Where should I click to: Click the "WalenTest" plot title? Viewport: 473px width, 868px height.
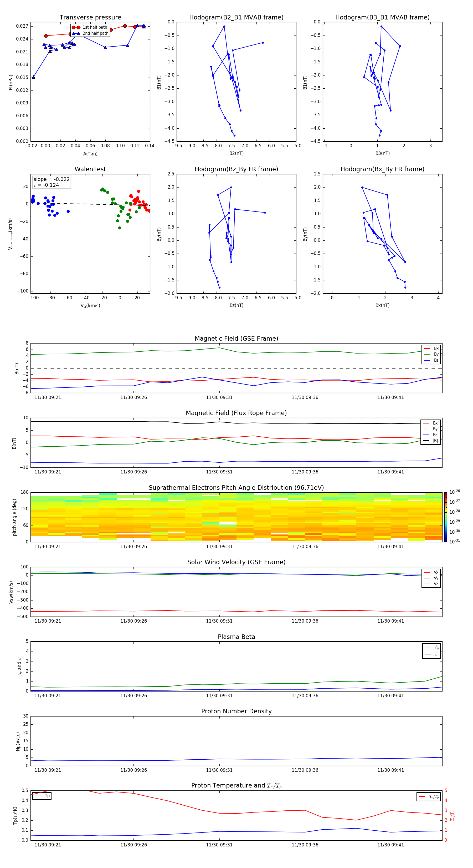pos(90,169)
